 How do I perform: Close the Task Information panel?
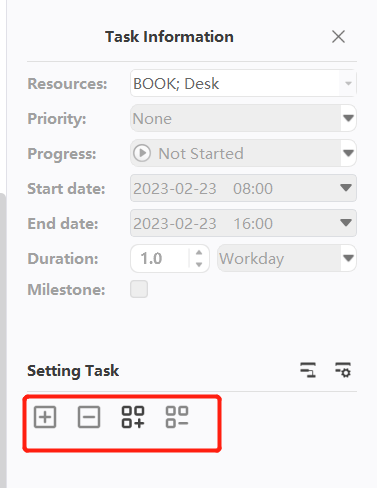coord(338,36)
